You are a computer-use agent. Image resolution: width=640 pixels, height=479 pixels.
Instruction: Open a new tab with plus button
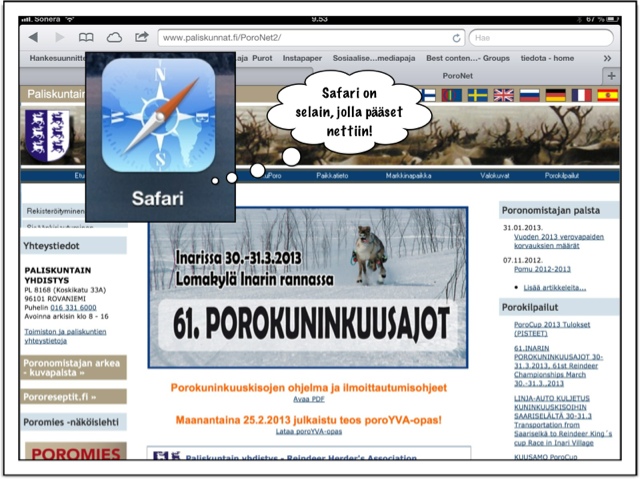[x=611, y=76]
